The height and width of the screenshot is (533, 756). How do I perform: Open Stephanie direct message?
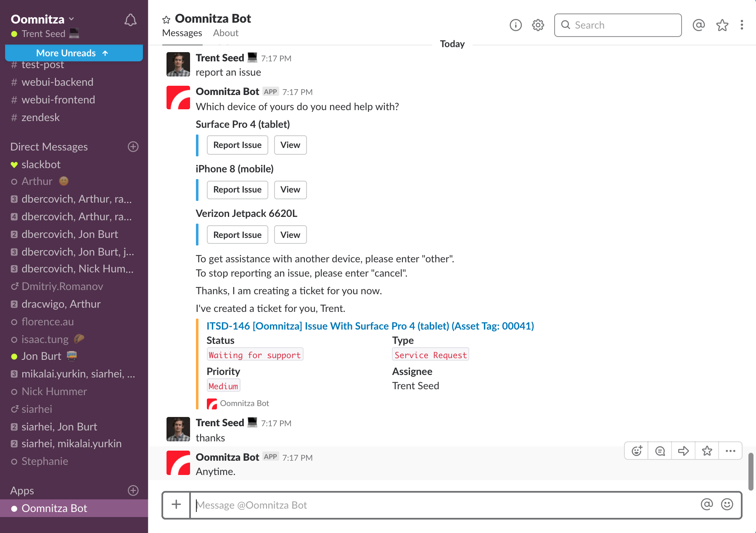click(74, 461)
